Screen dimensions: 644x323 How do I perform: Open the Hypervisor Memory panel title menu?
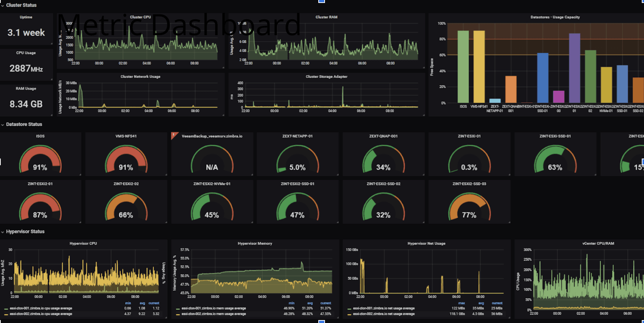point(255,243)
